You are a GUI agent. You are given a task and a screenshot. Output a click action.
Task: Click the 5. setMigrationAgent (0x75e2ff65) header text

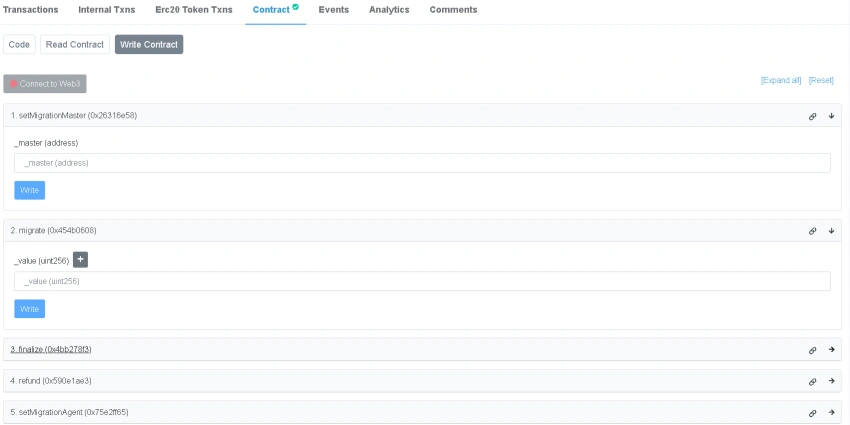(x=69, y=413)
